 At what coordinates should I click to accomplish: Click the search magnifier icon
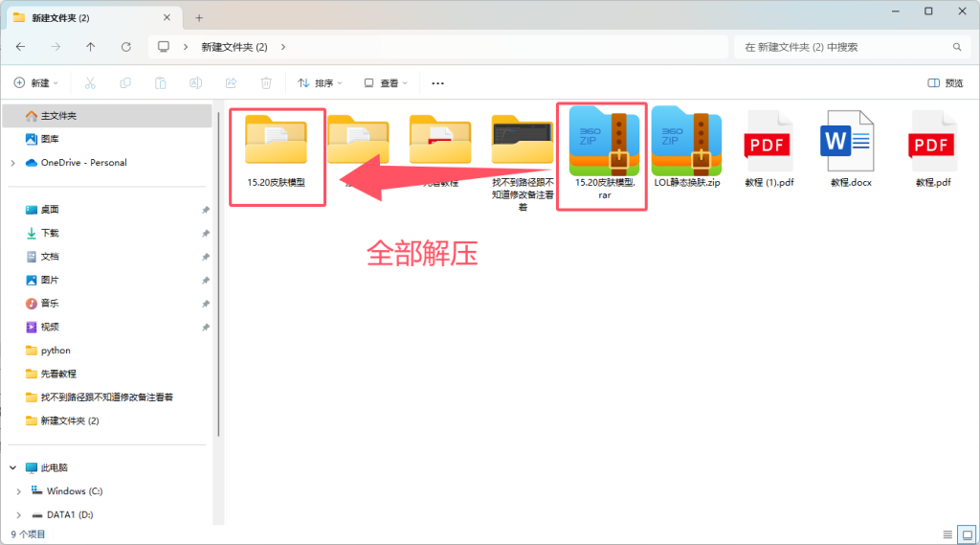click(957, 47)
